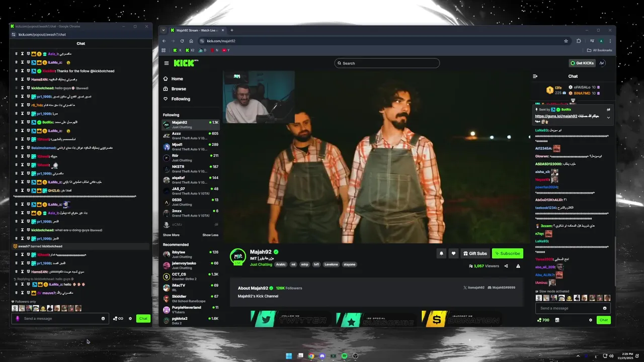The width and height of the screenshot is (644, 362).
Task: Open recommended channel pgldota2
Action: (x=191, y=321)
